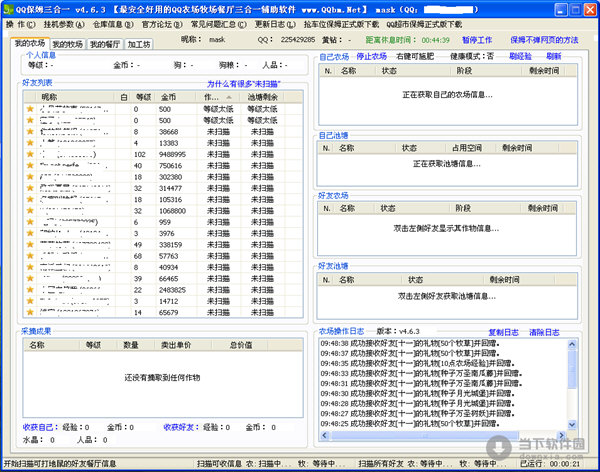Sort friend list by 等级 column header
Viewport: 600px width, 472px height.
143,97
